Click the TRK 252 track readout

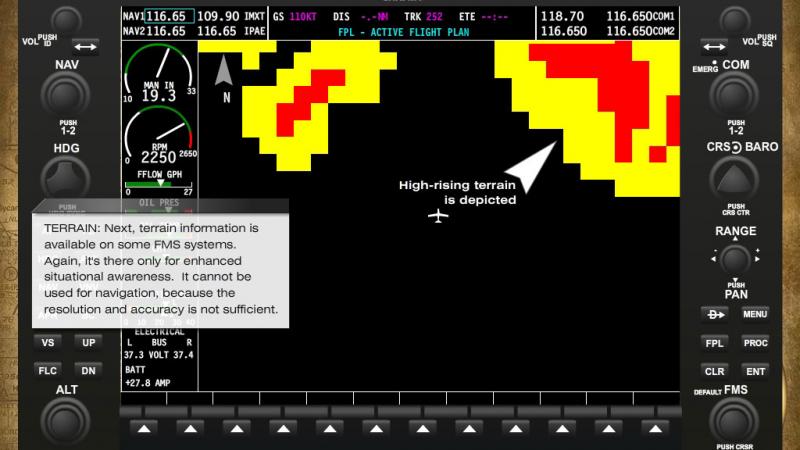423,17
